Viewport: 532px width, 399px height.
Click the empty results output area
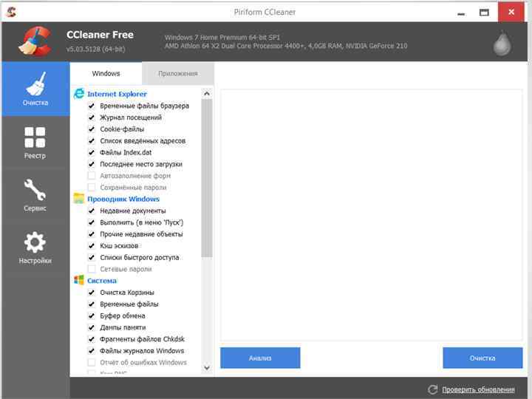[371, 215]
